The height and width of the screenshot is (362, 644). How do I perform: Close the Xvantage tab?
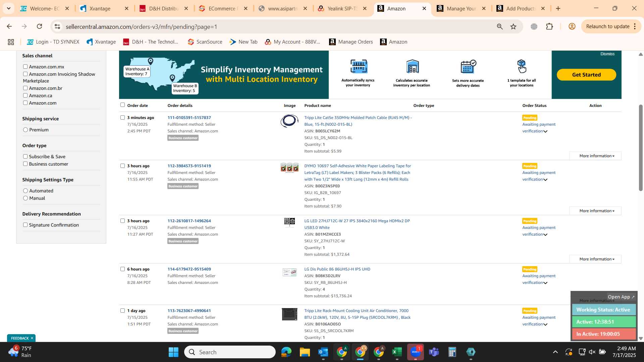[126, 8]
